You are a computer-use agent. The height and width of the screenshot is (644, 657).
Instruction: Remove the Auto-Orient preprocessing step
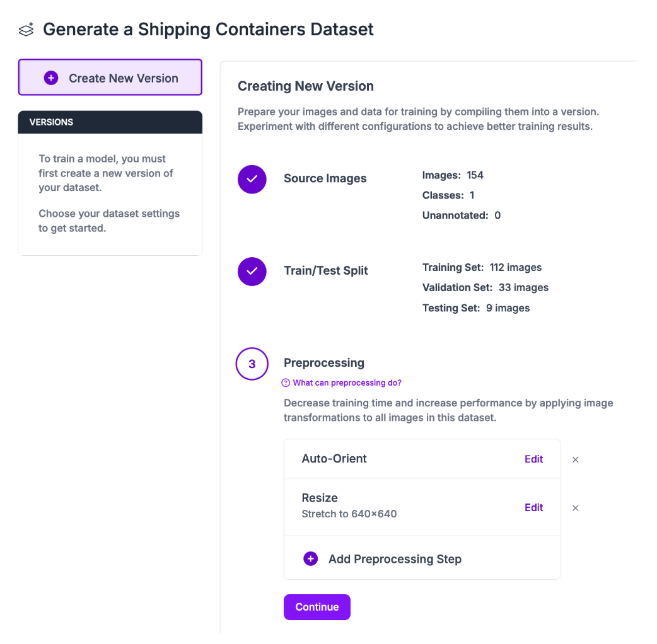point(575,459)
